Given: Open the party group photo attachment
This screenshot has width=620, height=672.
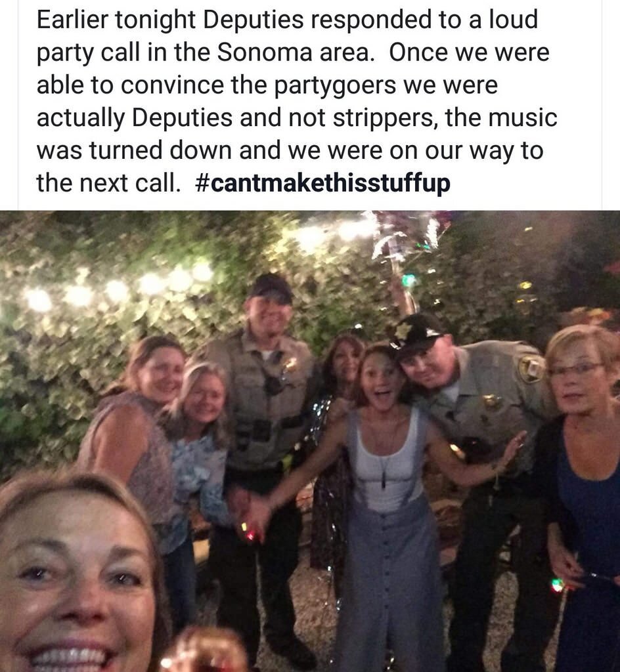Looking at the screenshot, I should pyautogui.click(x=310, y=441).
